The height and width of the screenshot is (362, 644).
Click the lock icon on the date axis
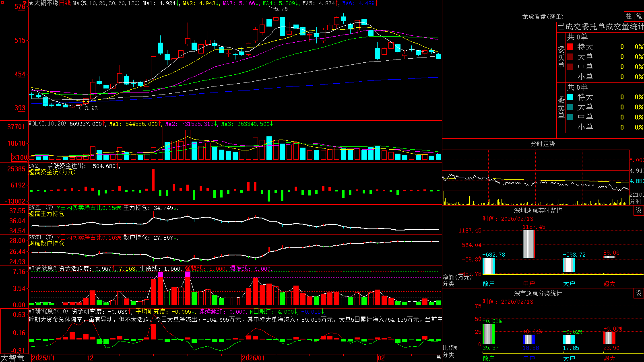pos(438,357)
